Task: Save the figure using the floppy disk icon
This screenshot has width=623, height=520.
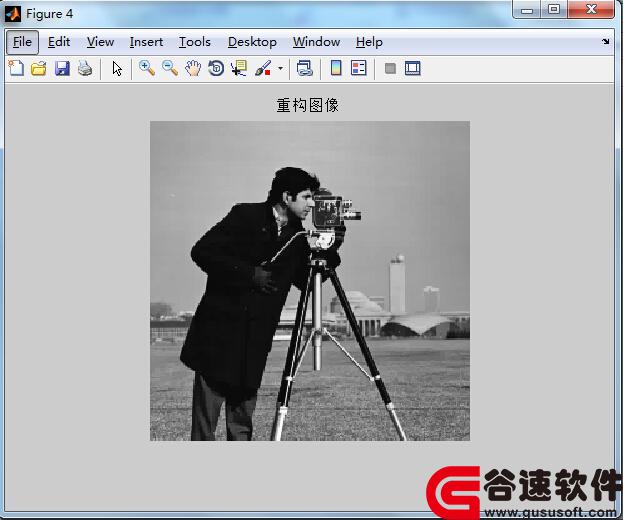Action: click(x=62, y=68)
